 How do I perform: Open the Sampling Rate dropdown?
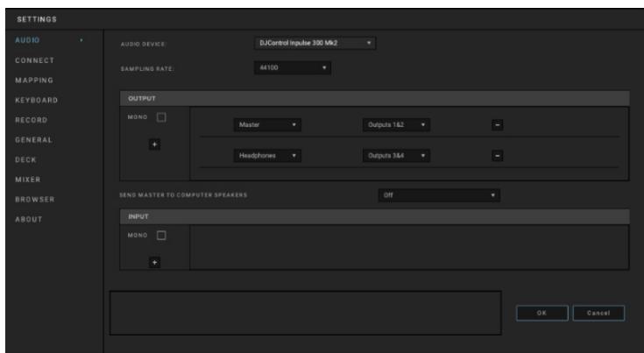click(x=293, y=67)
